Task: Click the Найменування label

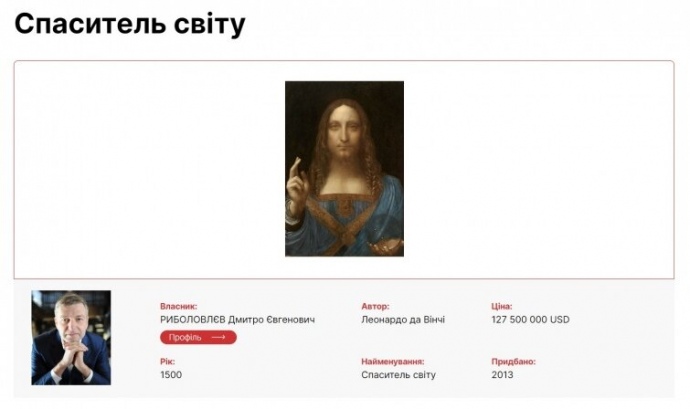Action: coord(393,361)
